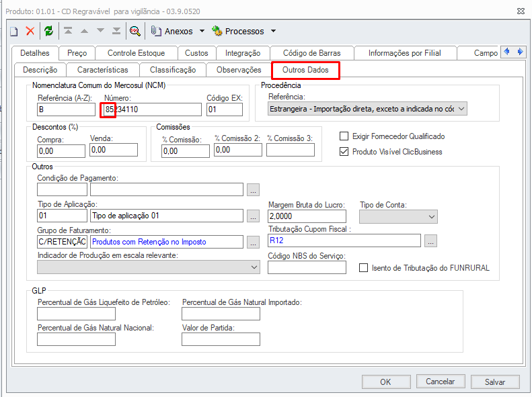Click Grupo de Faturamento lookup button
Screen dimensions: 532x397
[253, 242]
